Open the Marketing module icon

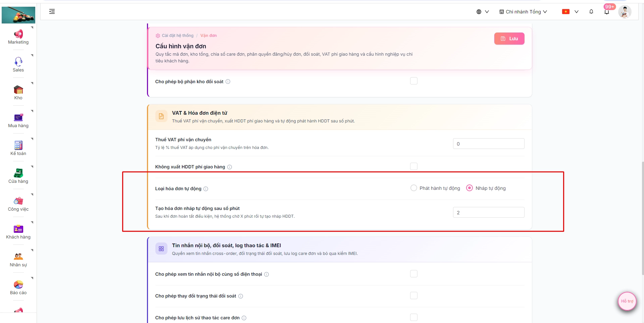coord(18,34)
